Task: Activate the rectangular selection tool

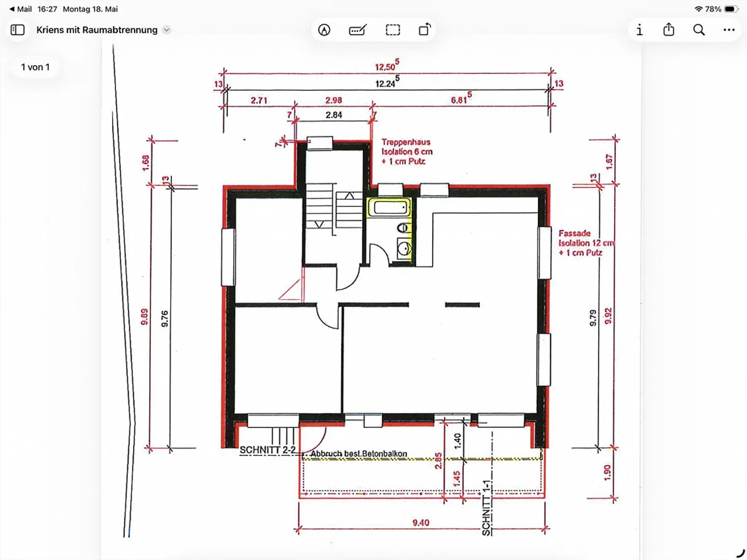Action: click(393, 30)
